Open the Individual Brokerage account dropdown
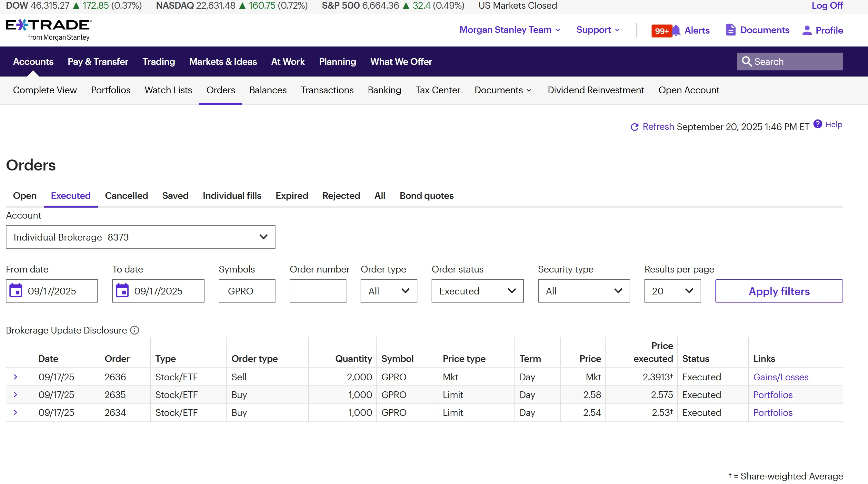This screenshot has width=868, height=484. tap(141, 237)
